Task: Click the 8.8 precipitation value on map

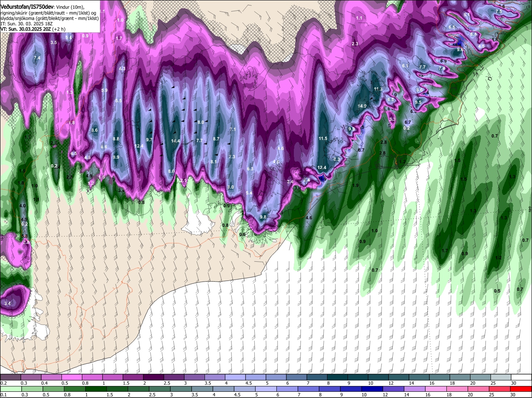Action: pos(116,139)
